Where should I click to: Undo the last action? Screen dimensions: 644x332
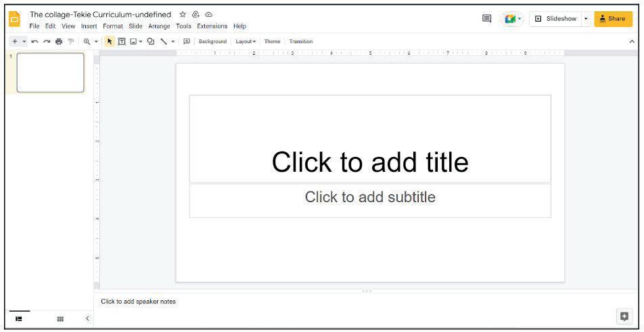pyautogui.click(x=35, y=41)
